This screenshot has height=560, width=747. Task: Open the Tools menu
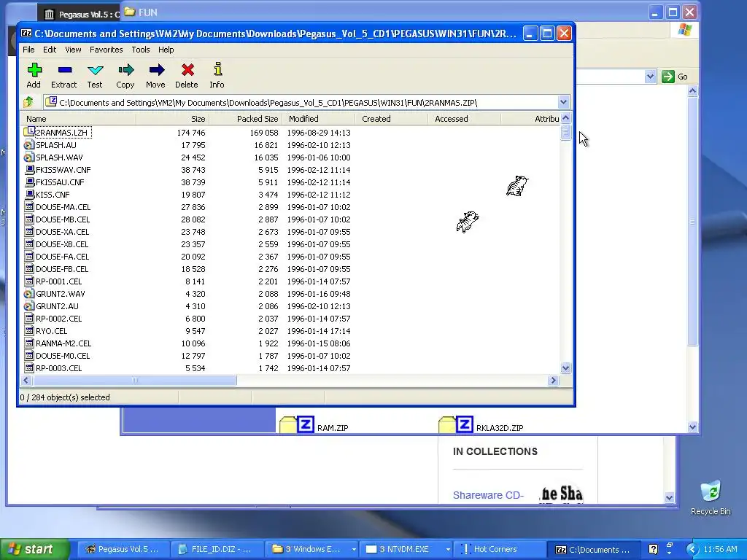pyautogui.click(x=141, y=50)
